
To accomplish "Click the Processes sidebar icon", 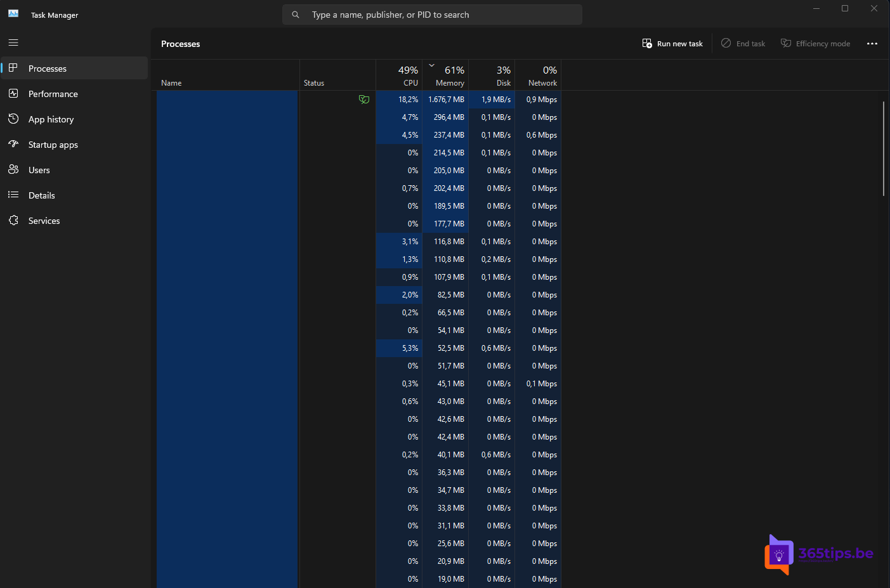I will [x=13, y=68].
